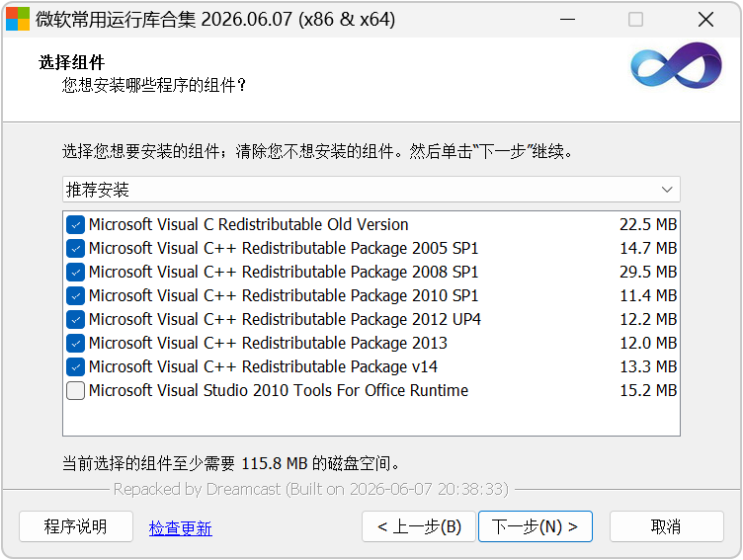Image resolution: width=743 pixels, height=560 pixels.
Task: Uncheck Visual C++ Package 2008 SP1
Action: [x=76, y=272]
